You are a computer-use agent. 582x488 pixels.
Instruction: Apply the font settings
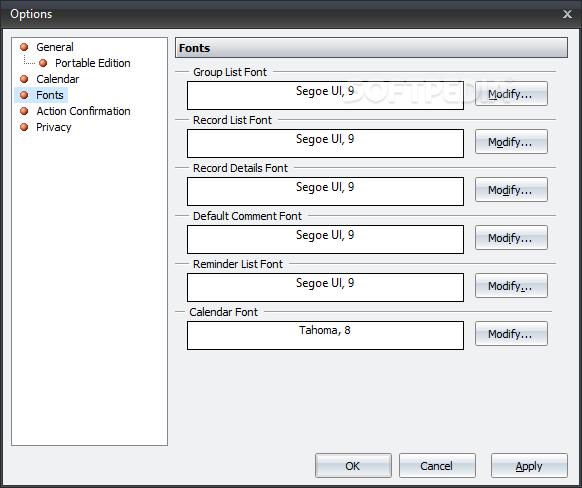(529, 466)
